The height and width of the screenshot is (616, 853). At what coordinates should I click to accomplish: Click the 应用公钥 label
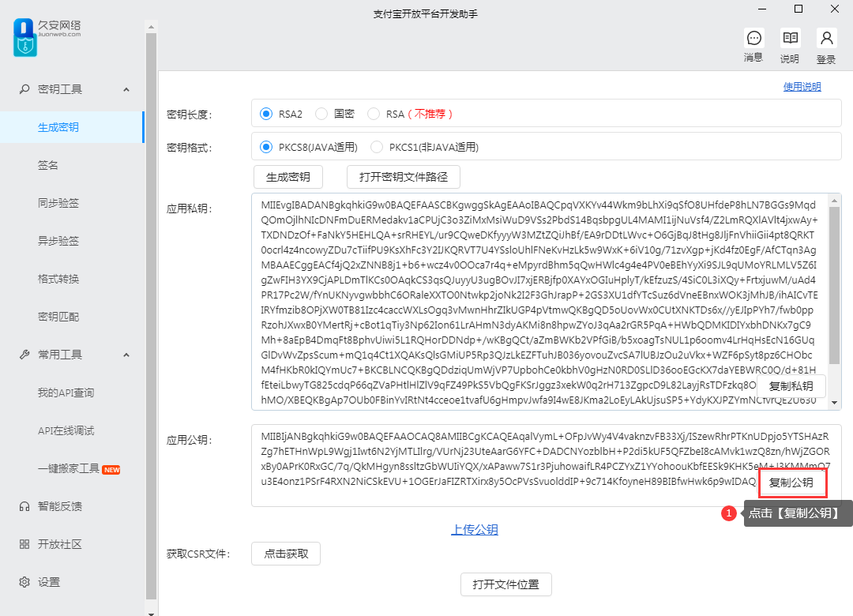(x=189, y=440)
